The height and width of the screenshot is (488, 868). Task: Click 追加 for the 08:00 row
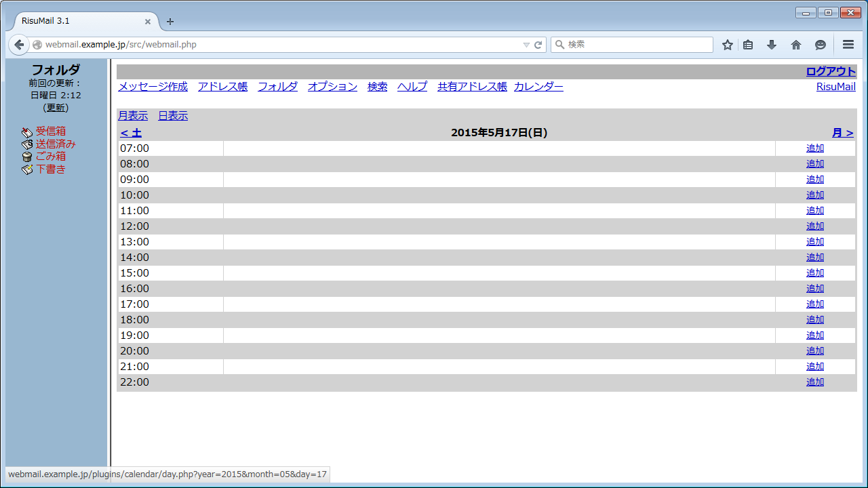click(815, 164)
